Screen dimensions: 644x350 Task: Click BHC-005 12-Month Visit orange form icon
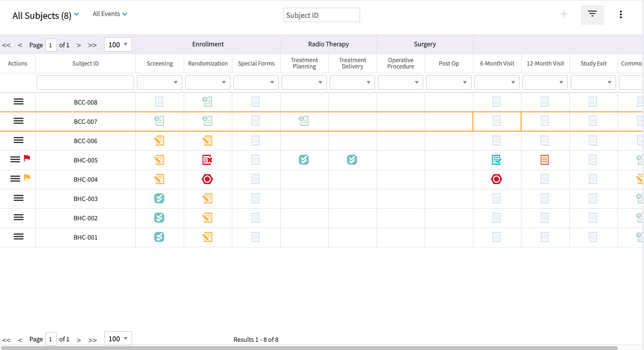[x=545, y=160]
